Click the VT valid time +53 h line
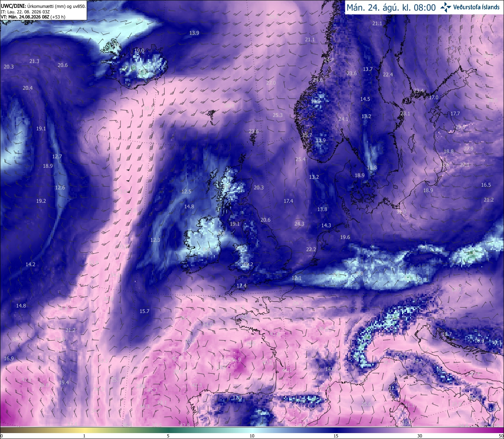 [x=33, y=17]
